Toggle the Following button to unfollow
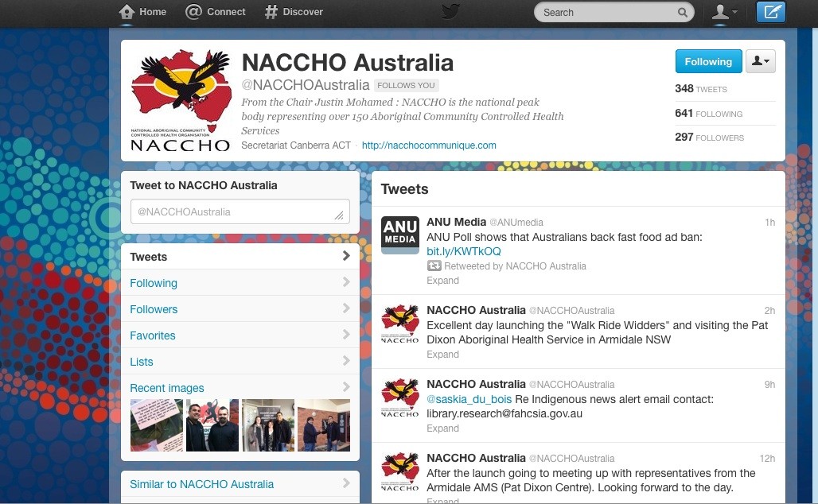The width and height of the screenshot is (818, 504). 707,61
